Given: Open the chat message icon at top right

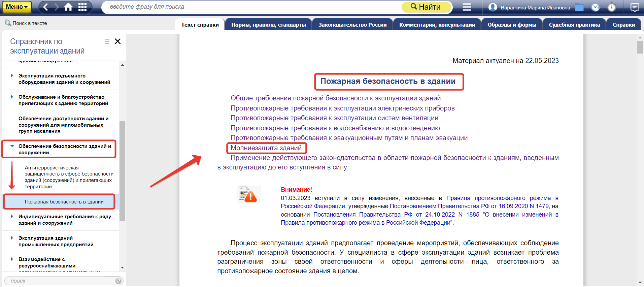Looking at the screenshot, I should [635, 7].
